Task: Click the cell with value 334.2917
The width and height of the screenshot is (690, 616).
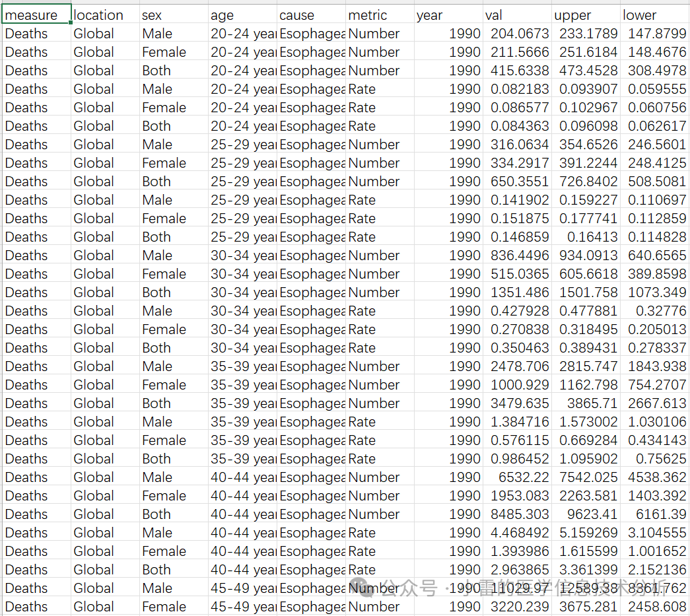Action: 517,163
